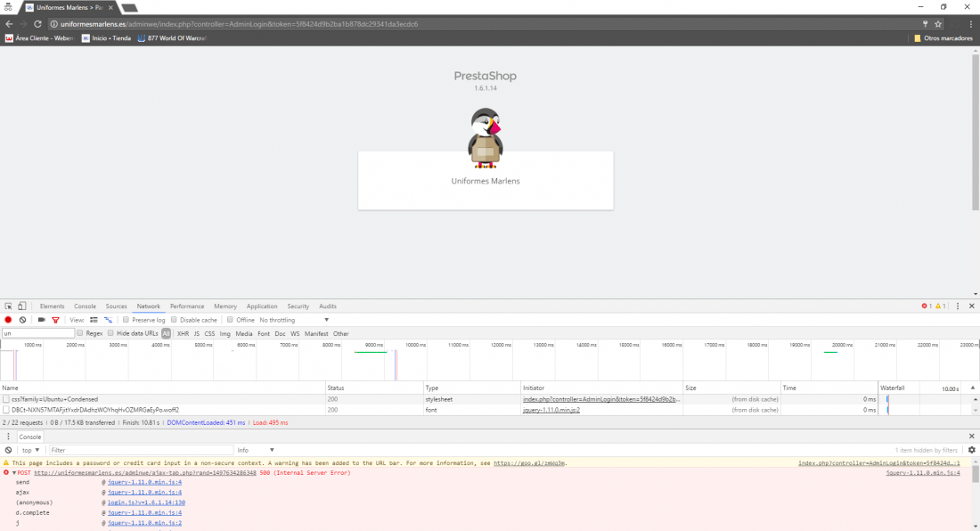Open the ajax-tab.php POST URL link
Image resolution: width=980 pixels, height=531 pixels.
(145, 473)
